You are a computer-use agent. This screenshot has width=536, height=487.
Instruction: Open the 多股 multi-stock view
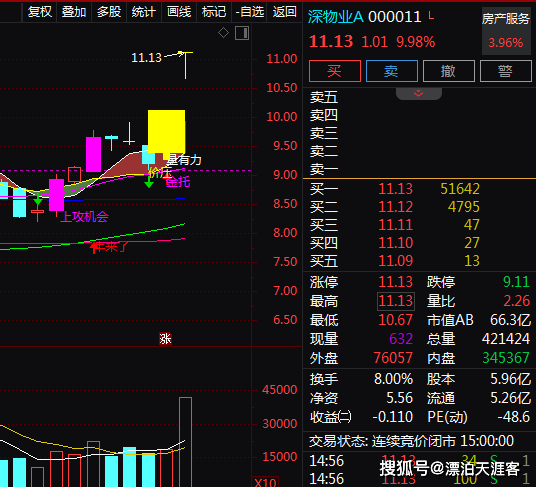[x=109, y=12]
